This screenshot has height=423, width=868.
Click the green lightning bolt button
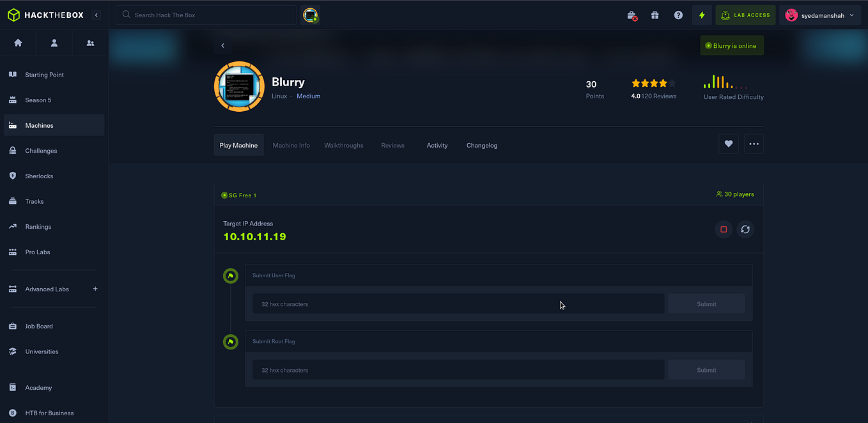[x=702, y=15]
